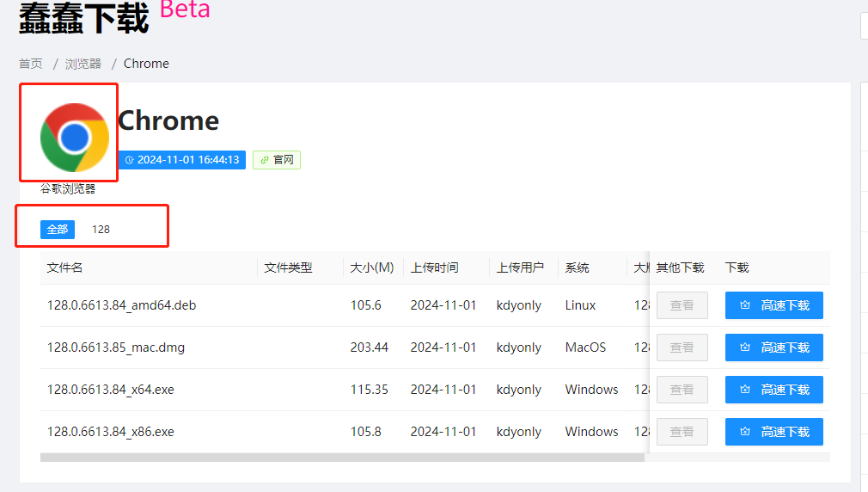This screenshot has height=492, width=868.
Task: Click the Chrome breadcrumb item
Action: (x=146, y=64)
